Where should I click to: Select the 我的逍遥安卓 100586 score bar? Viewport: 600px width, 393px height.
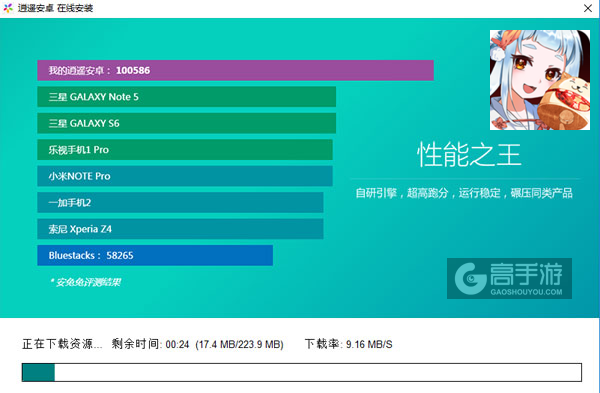pyautogui.click(x=235, y=70)
